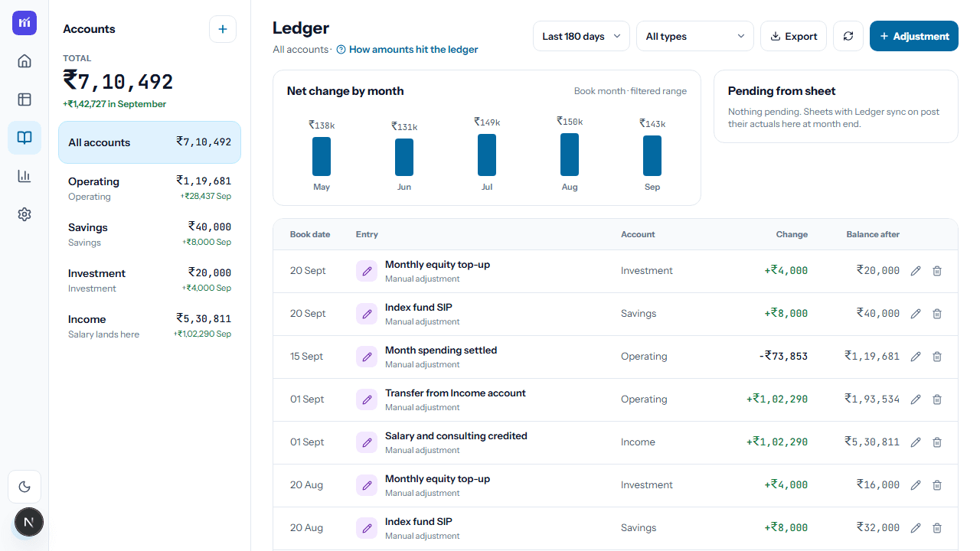The width and height of the screenshot is (980, 551).
Task: Open the reports chart icon in sidebar
Action: pyautogui.click(x=24, y=176)
